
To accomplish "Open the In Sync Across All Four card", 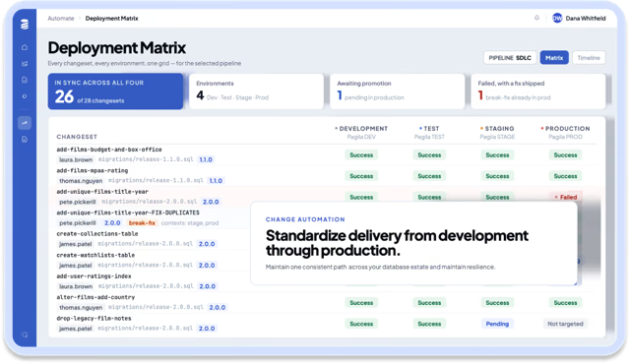I will [116, 91].
